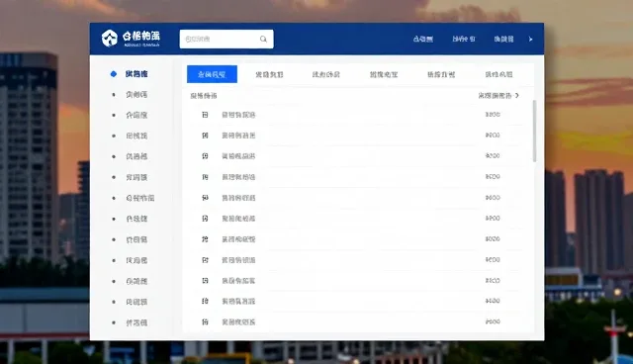Click the icon of the second list row

point(205,136)
